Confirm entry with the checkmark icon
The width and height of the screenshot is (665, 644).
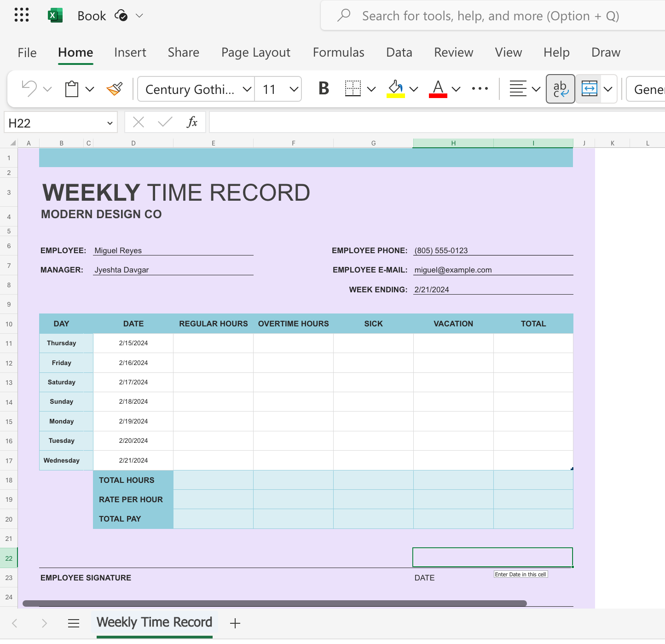coord(165,122)
